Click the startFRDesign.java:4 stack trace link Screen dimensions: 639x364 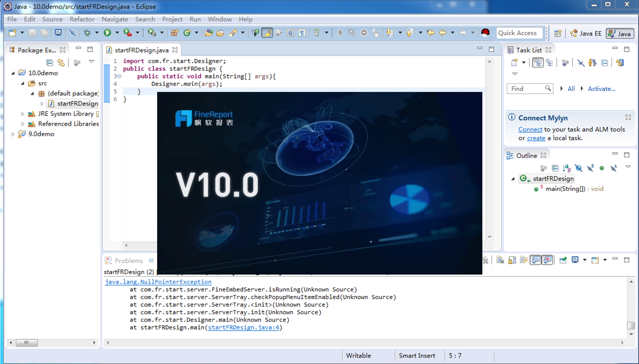(243, 327)
